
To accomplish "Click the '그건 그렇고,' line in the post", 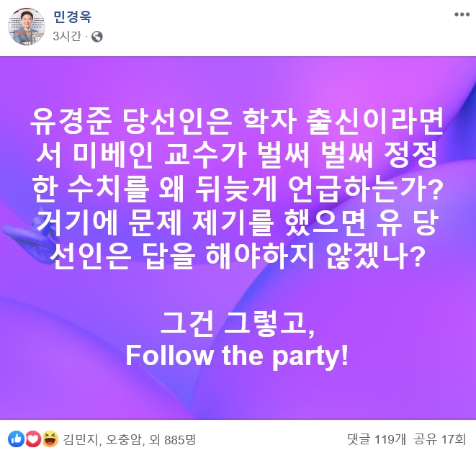I will pos(237,325).
